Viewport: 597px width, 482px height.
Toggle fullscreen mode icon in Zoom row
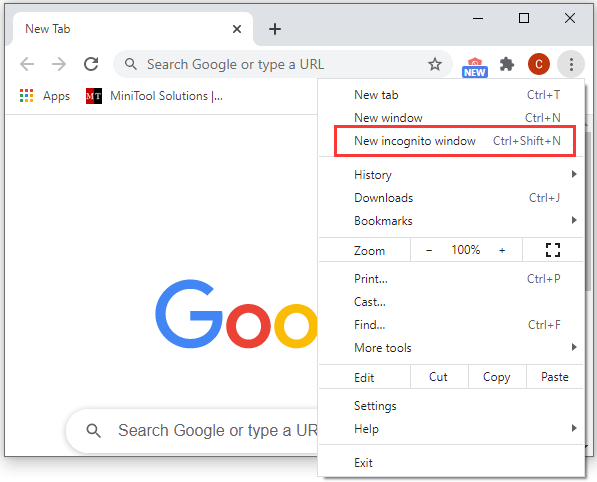pos(552,250)
